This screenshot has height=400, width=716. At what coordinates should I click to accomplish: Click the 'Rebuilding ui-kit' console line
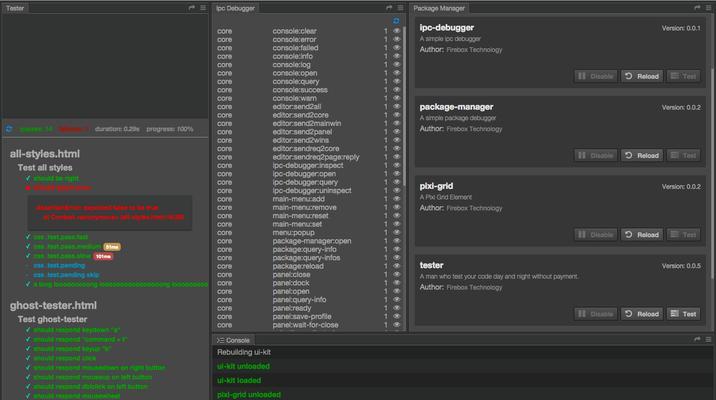coord(463,353)
